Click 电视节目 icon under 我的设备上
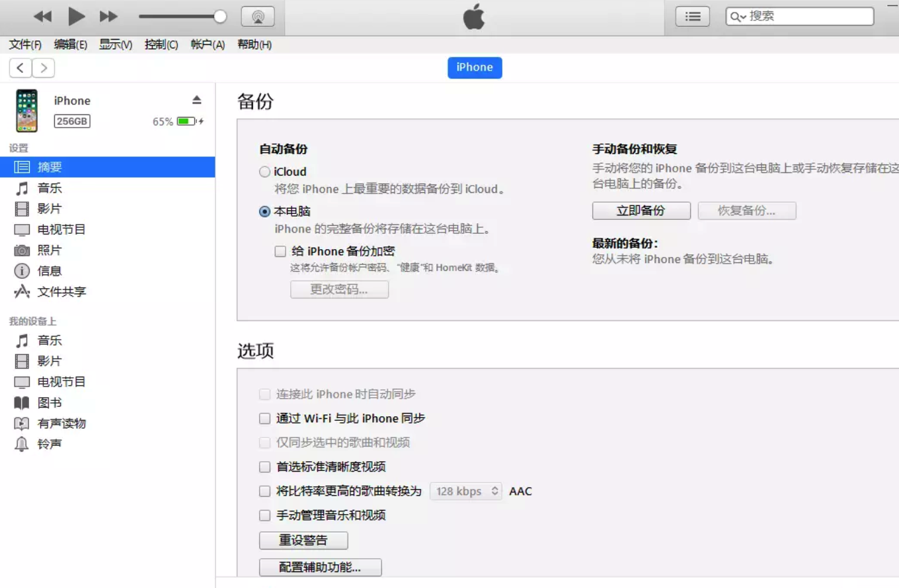Viewport: 899px width, 588px height. (x=22, y=382)
